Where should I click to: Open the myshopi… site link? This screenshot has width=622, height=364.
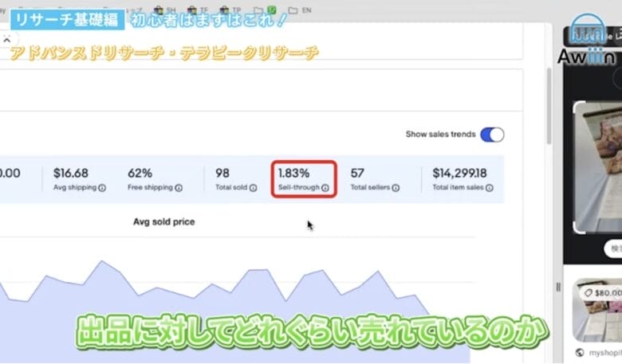point(605,353)
